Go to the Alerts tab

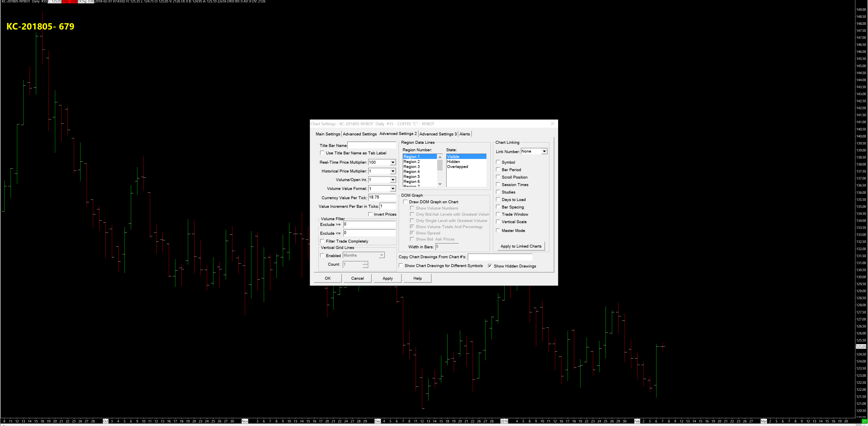(464, 134)
